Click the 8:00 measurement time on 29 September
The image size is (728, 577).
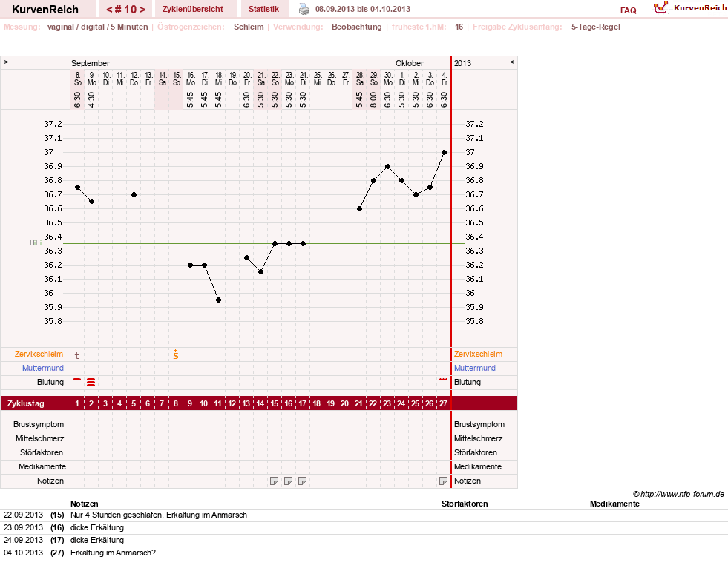point(374,99)
